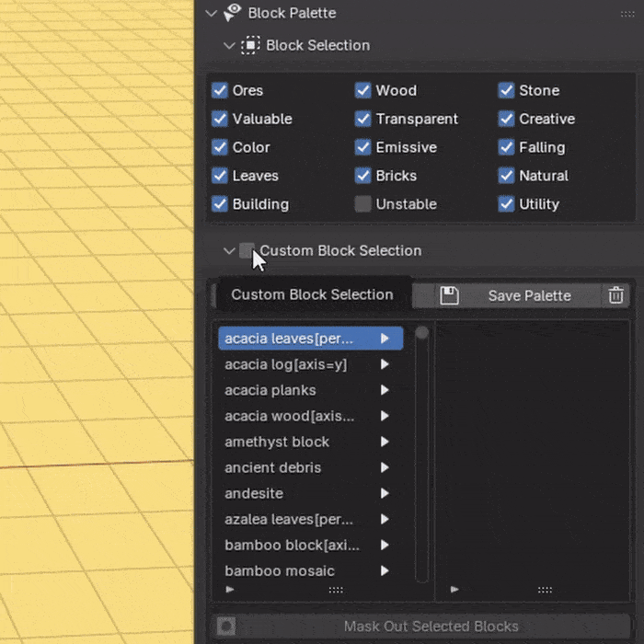Select ancient debris list entry

point(273,467)
